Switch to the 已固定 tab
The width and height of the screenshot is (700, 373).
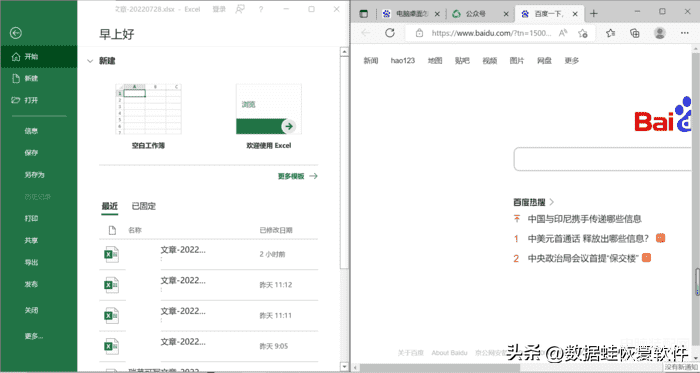coord(144,206)
